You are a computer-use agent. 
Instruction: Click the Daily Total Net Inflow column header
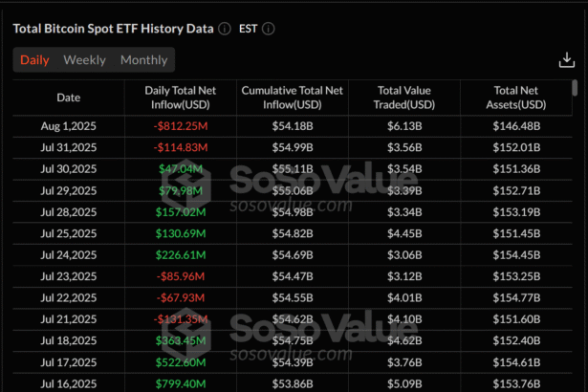[180, 98]
